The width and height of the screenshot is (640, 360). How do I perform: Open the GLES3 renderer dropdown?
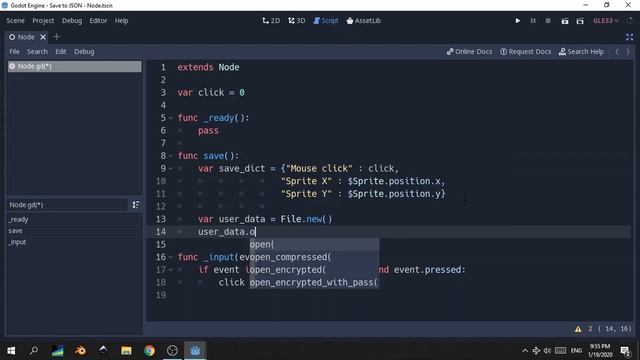click(x=606, y=20)
